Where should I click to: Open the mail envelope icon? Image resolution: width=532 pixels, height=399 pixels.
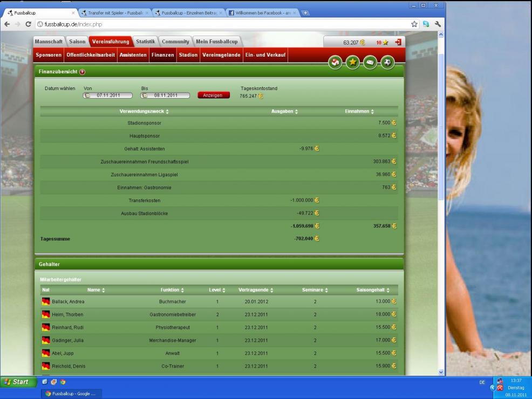(370, 63)
